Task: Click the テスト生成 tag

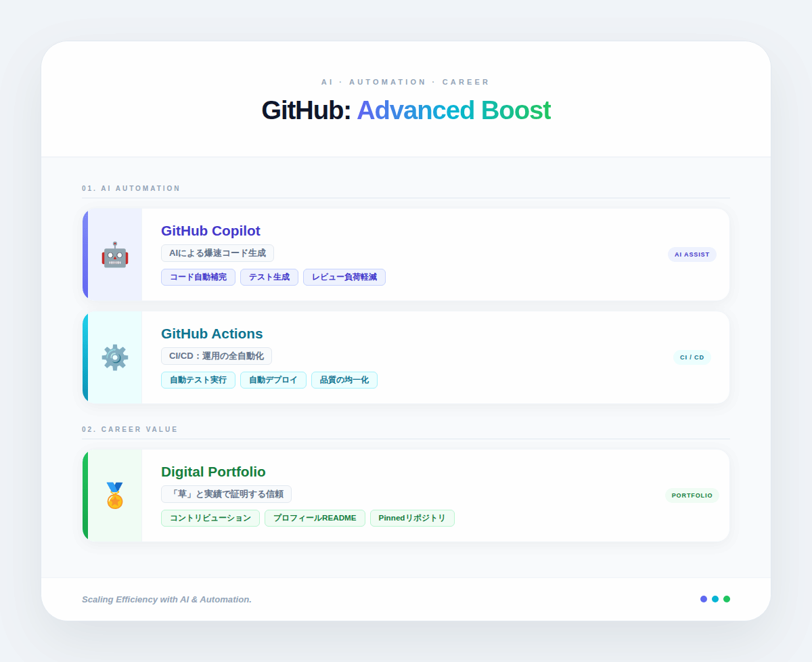Action: [269, 277]
